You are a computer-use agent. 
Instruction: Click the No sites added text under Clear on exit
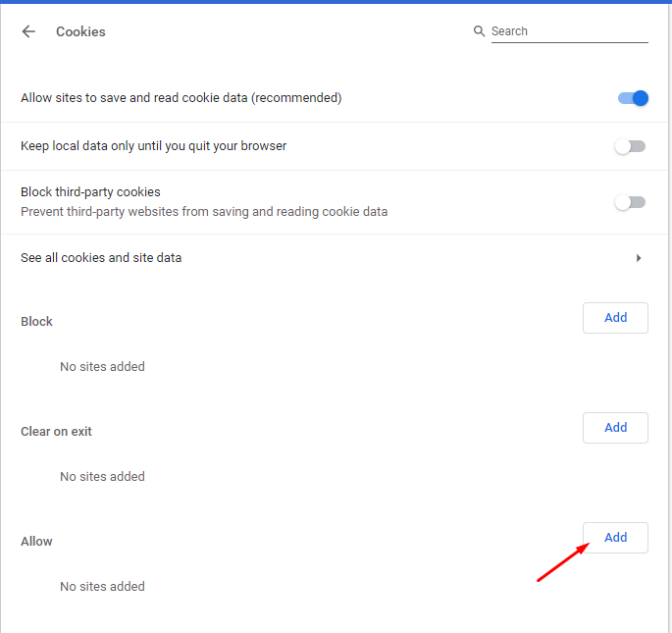102,477
